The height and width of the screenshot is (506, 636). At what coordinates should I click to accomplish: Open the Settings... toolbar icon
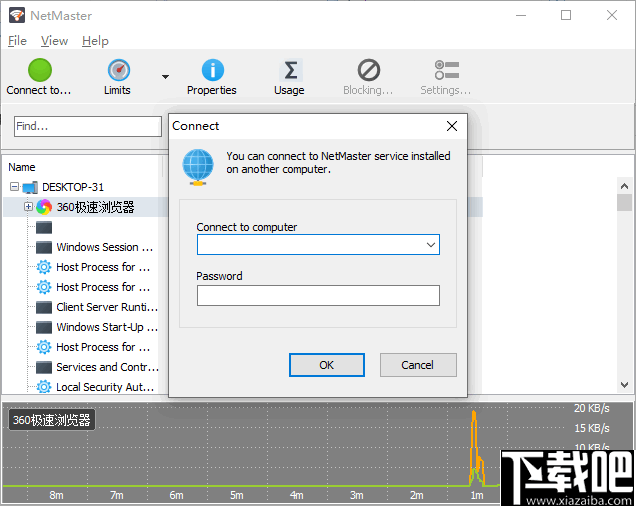(x=447, y=70)
